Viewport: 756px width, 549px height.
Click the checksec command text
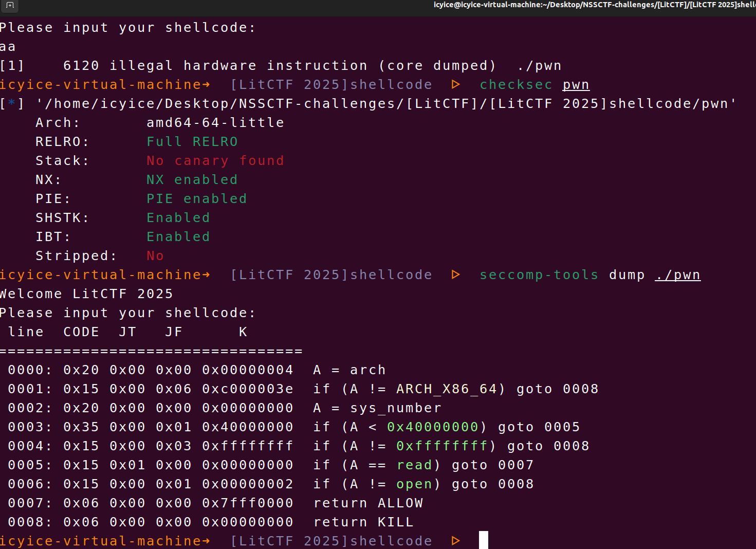(x=515, y=84)
